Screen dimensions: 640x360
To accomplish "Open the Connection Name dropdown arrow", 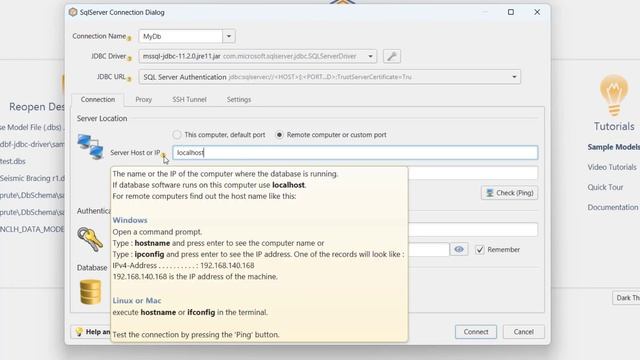I will click(229, 36).
